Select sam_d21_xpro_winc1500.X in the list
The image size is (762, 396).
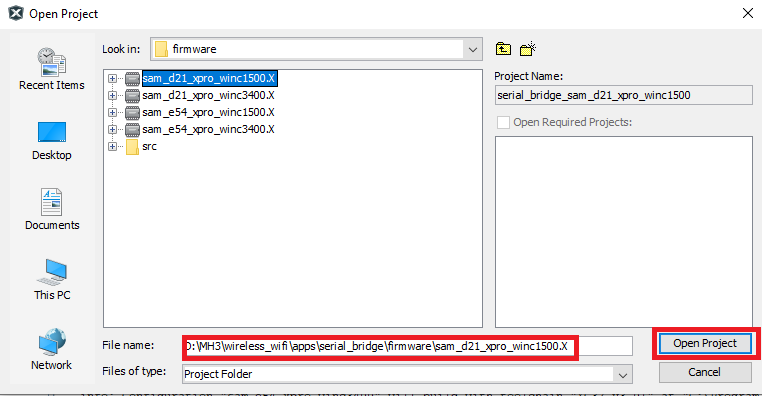click(209, 78)
